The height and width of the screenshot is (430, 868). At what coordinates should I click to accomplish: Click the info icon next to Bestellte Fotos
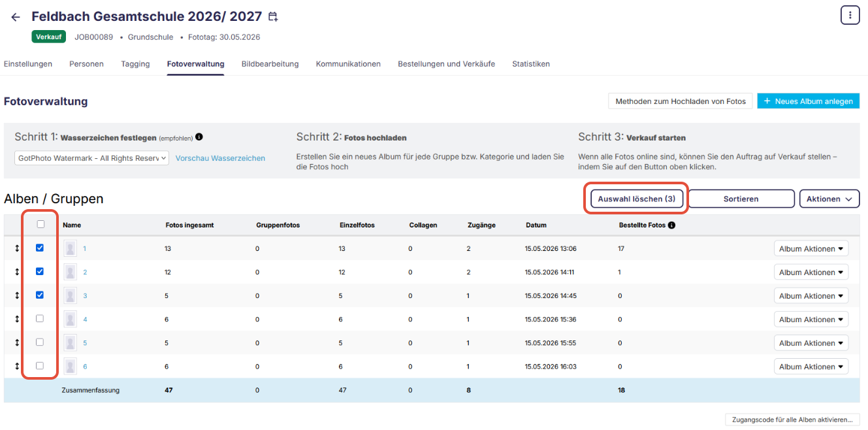click(x=671, y=225)
